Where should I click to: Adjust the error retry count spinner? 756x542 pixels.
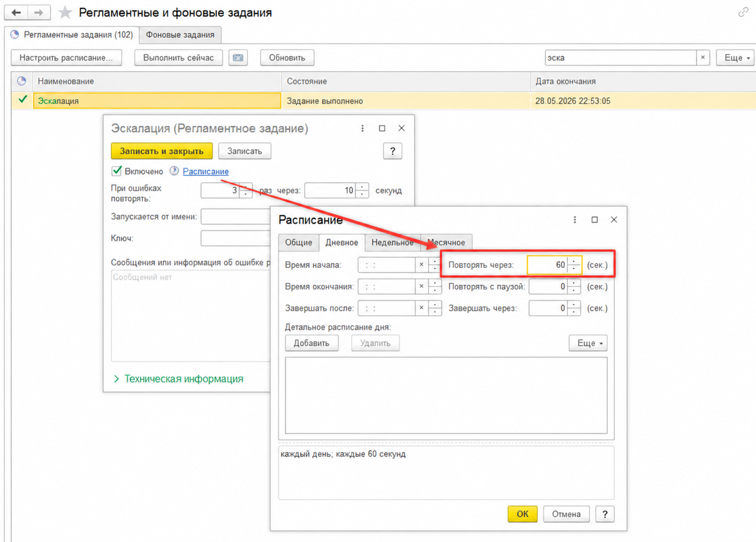[x=245, y=190]
